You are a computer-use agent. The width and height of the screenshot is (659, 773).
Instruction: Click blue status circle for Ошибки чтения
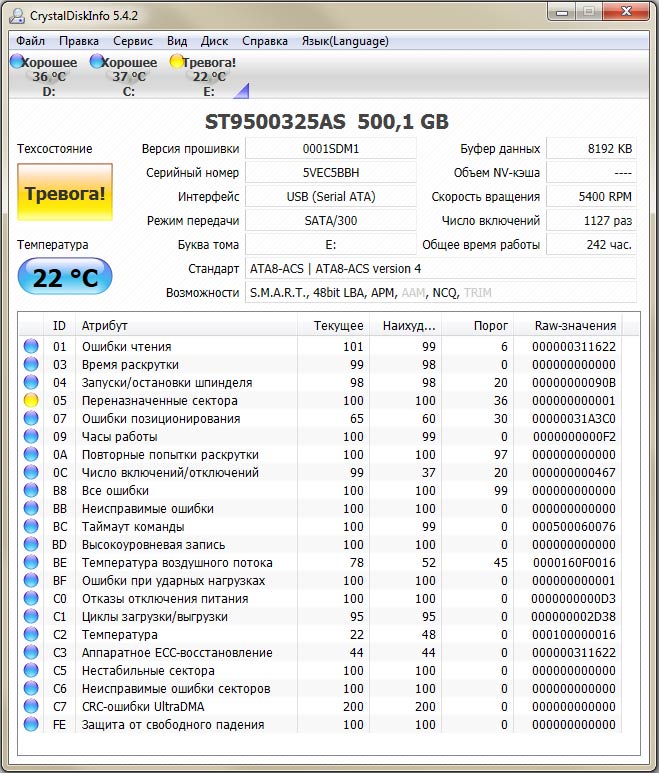pyautogui.click(x=32, y=347)
